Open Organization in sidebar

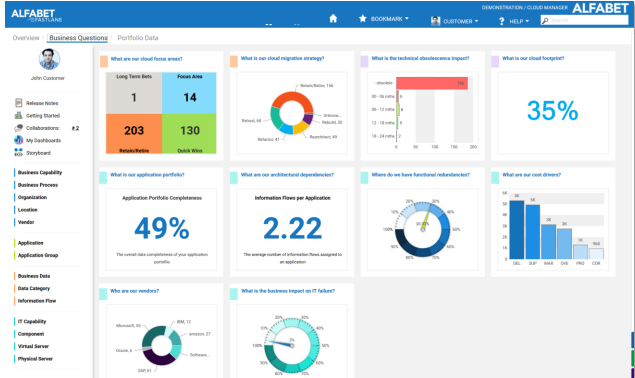(x=32, y=197)
